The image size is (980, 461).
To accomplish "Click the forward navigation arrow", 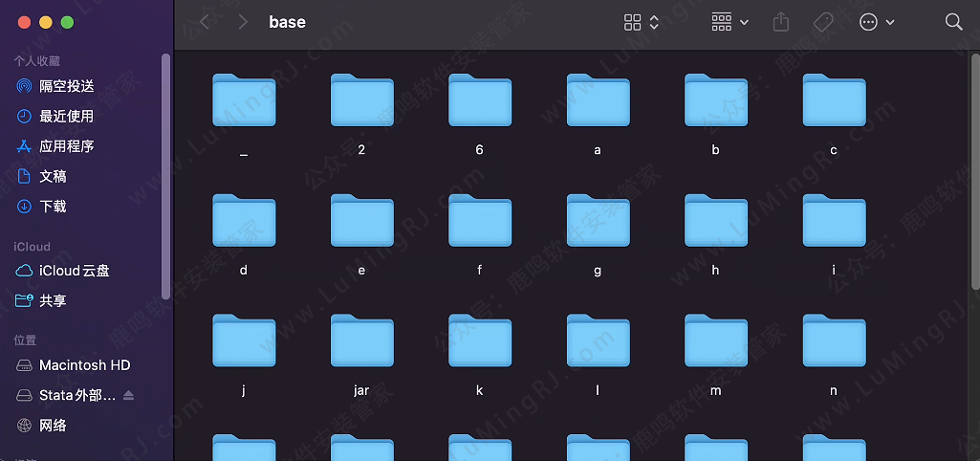I will (243, 22).
